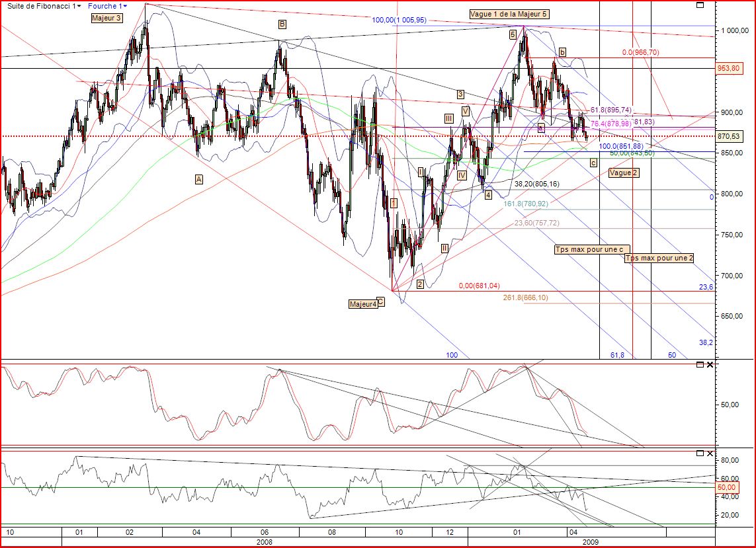Select the wave C label next to Majeur4
This screenshot has height=548, width=756.
[x=381, y=301]
